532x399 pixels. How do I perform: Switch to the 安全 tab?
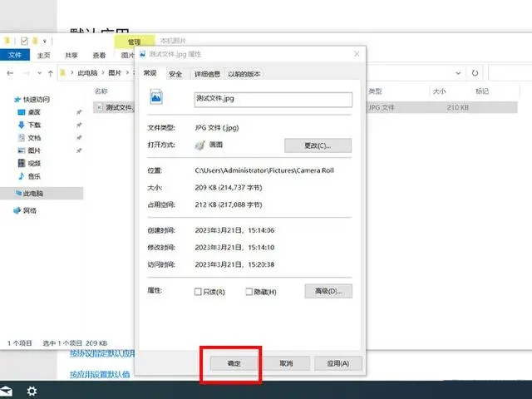click(175, 74)
